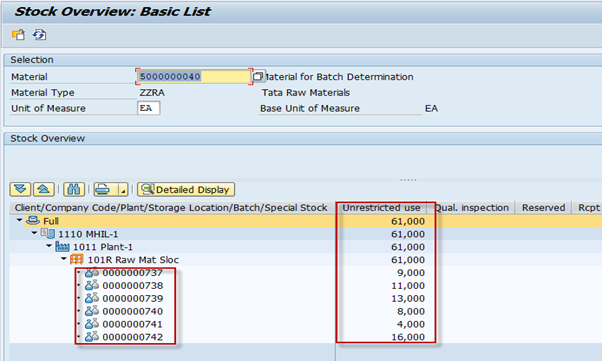This screenshot has width=602, height=361.
Task: Click the 8,000 unrestricted value
Action: coord(411,311)
